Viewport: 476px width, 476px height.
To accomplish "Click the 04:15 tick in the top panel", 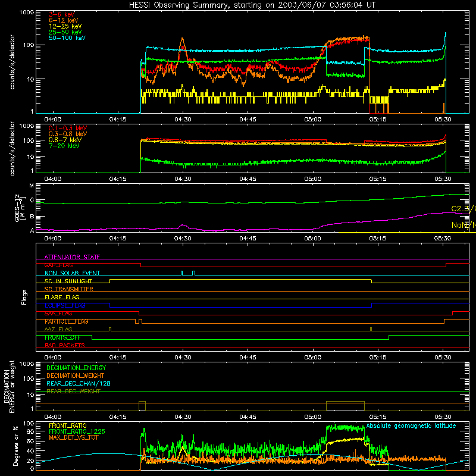I will tap(118, 120).
